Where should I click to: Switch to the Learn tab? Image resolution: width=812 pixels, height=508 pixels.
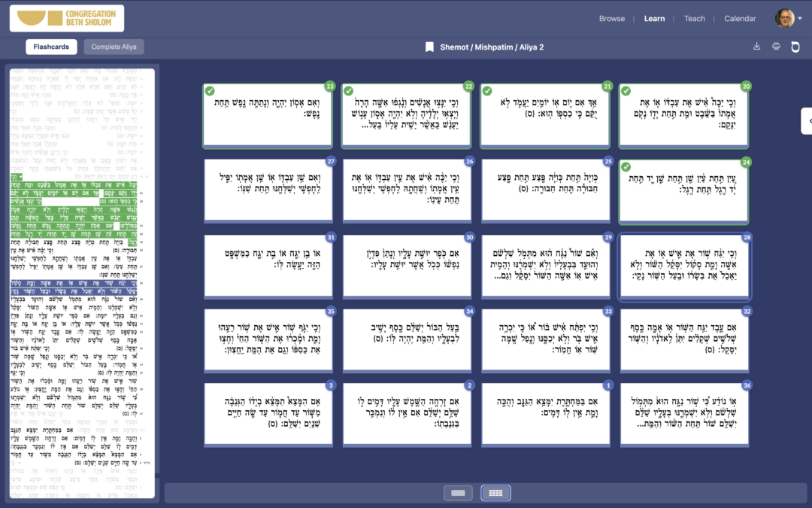point(654,18)
